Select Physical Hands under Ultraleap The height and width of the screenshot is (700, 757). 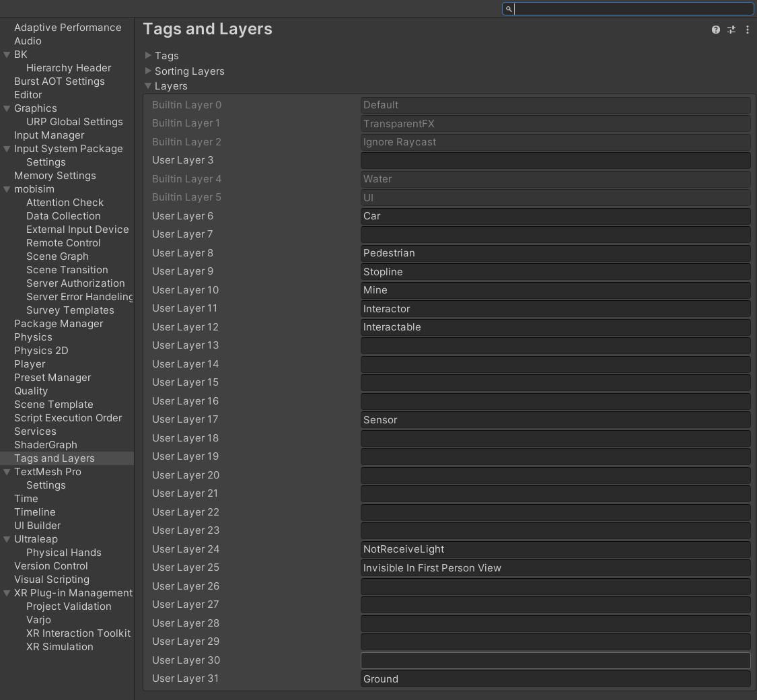tap(64, 553)
